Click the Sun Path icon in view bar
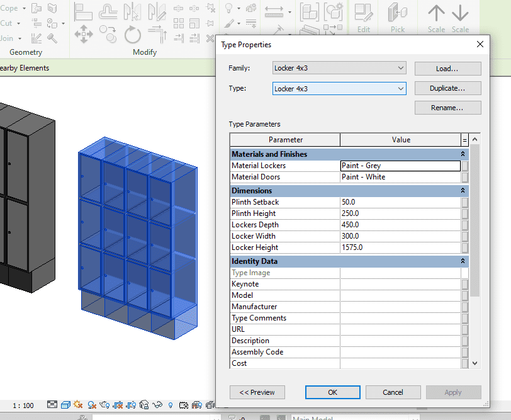Viewport: 511px width, 420px height. (78, 405)
